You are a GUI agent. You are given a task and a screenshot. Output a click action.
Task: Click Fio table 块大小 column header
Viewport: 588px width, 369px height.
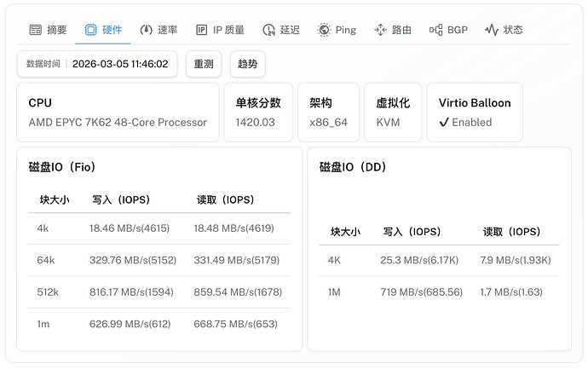[x=55, y=200]
